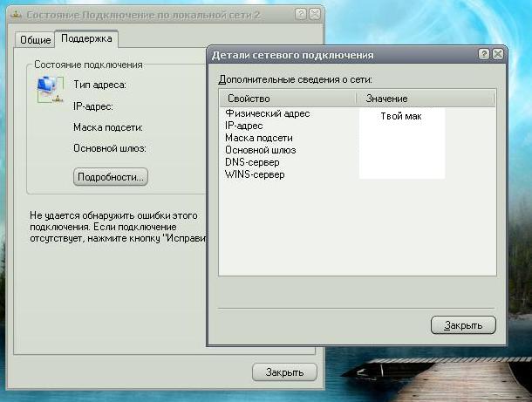Click the Значение column header

(387, 99)
